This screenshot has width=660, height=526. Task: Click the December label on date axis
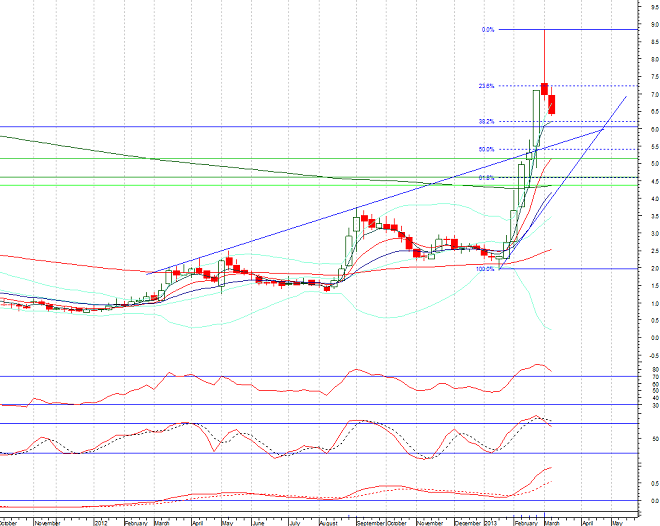[x=466, y=522]
